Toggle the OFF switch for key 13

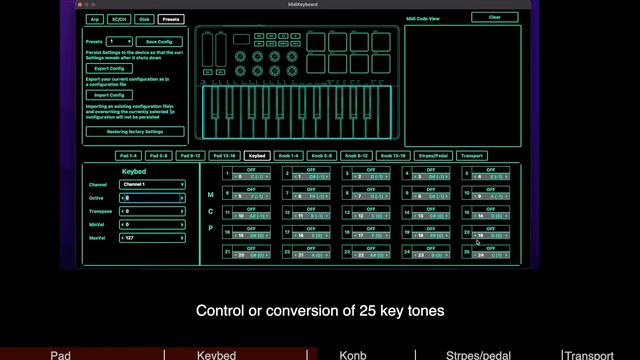pos(371,209)
